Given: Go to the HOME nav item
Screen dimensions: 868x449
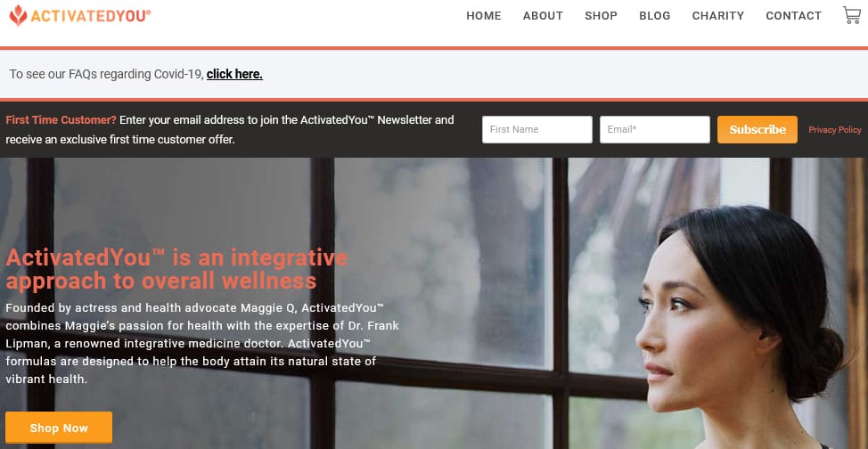Looking at the screenshot, I should tap(484, 16).
